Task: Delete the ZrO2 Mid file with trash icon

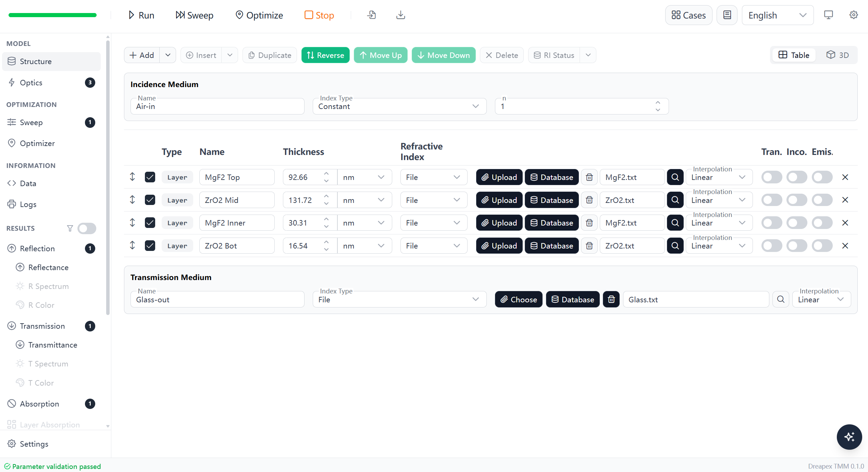Action: tap(589, 200)
